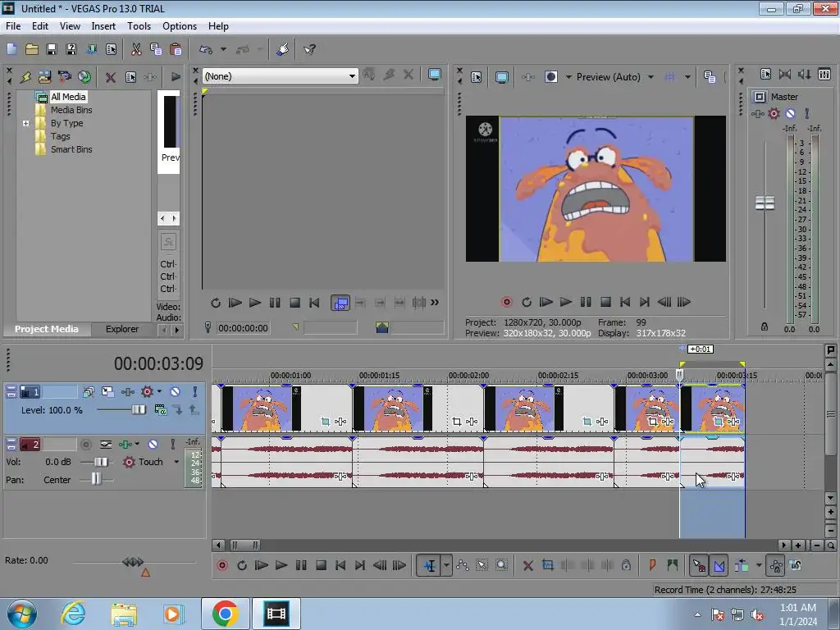Open the Normal Edit Tool dropdown arrow
The width and height of the screenshot is (840, 630).
[x=446, y=565]
